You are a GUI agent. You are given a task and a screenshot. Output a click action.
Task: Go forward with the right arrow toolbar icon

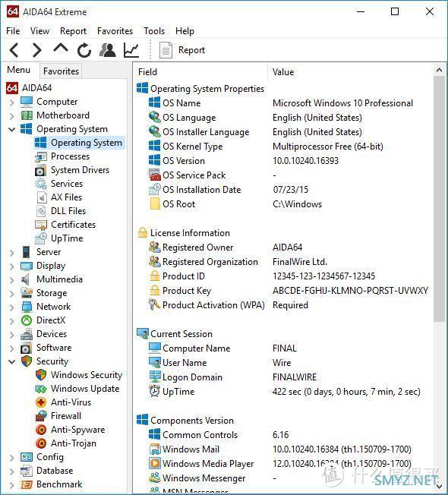[x=37, y=50]
